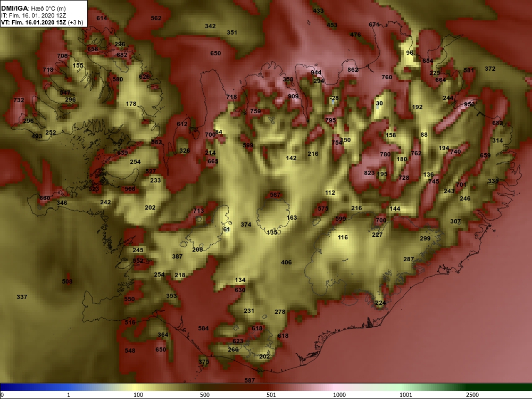Select the 314 value on the east coast
The height and width of the screenshot is (399, 532).
pos(497,140)
